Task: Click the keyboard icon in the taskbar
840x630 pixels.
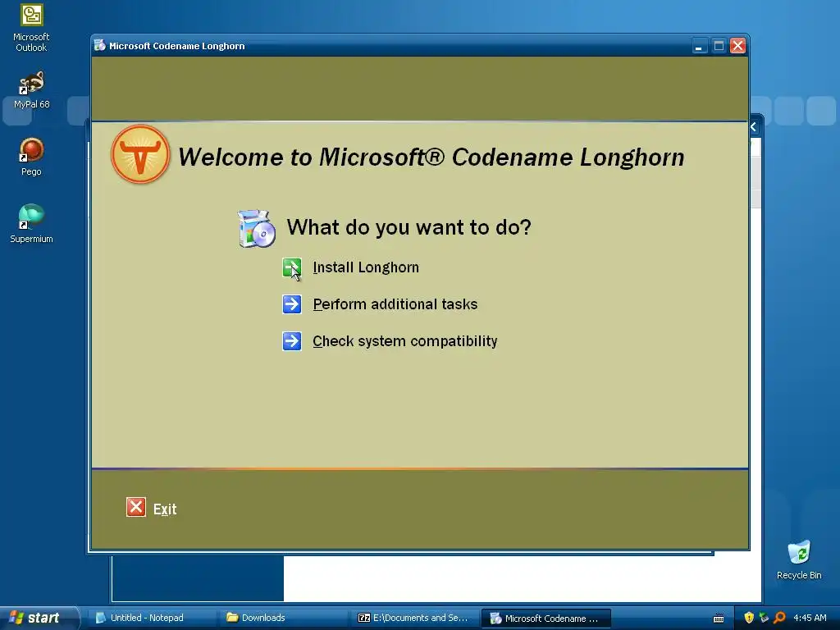Action: [x=719, y=619]
